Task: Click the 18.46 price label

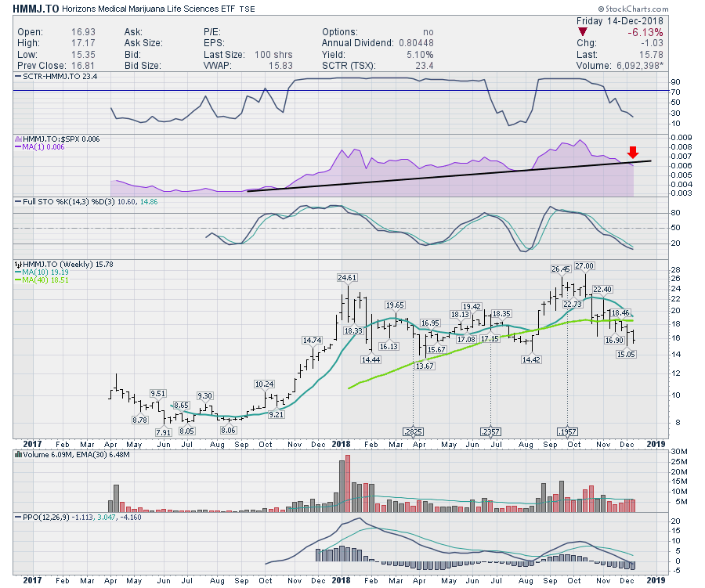Action: [620, 313]
